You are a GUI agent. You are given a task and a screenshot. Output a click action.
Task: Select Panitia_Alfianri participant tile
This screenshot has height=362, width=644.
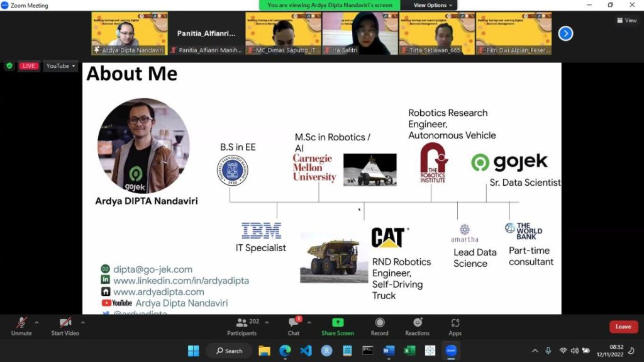pos(206,33)
